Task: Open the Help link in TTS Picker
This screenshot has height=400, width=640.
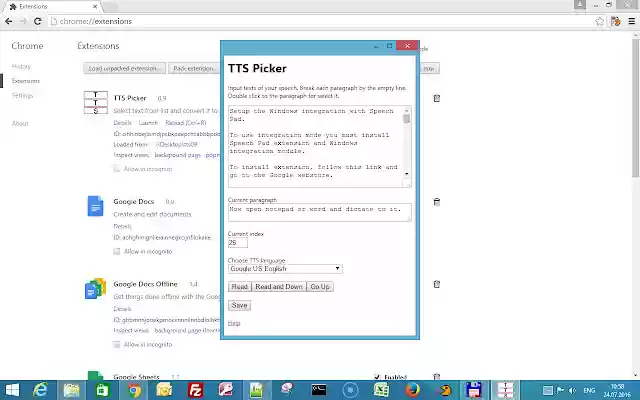Action: point(234,323)
